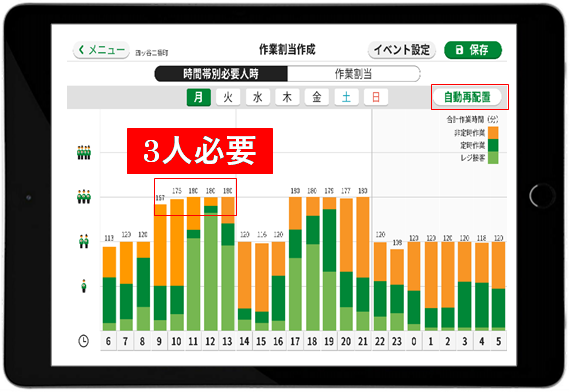This screenshot has width=570, height=392.
Task: Open イベント設定 settings
Action: (402, 50)
